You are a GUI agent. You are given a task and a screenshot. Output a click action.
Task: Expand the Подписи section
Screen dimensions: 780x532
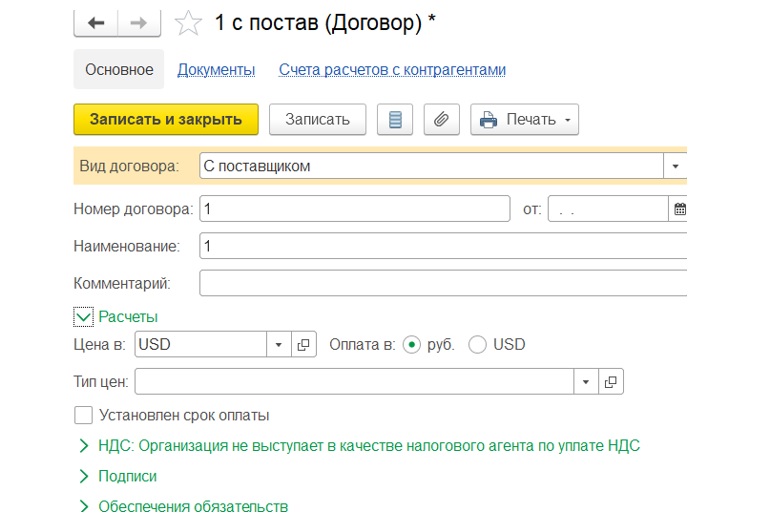point(84,476)
